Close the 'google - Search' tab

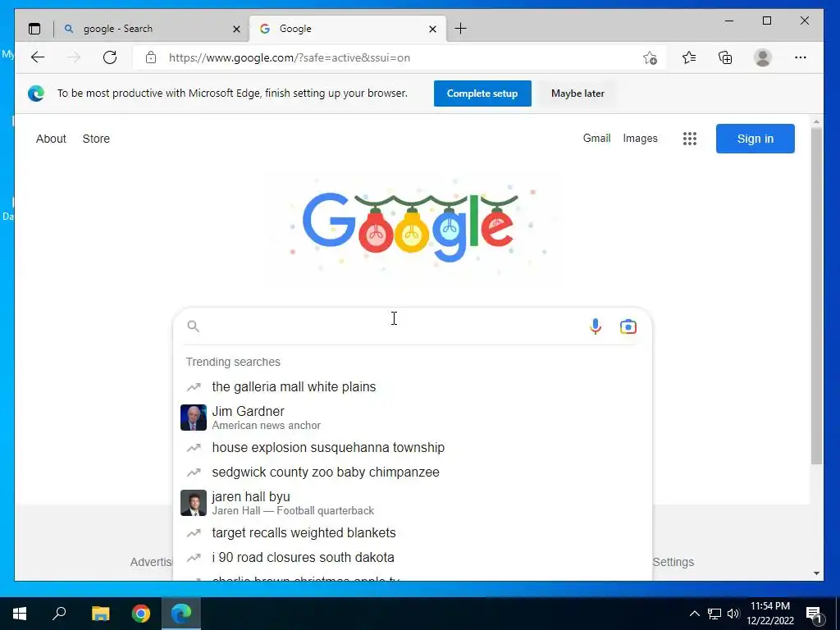pos(236,29)
